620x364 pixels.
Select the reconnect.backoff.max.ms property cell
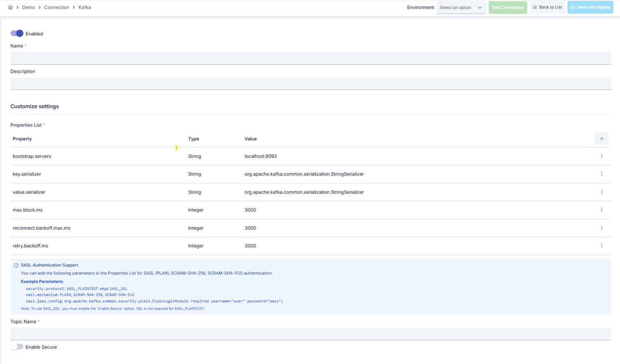point(41,228)
